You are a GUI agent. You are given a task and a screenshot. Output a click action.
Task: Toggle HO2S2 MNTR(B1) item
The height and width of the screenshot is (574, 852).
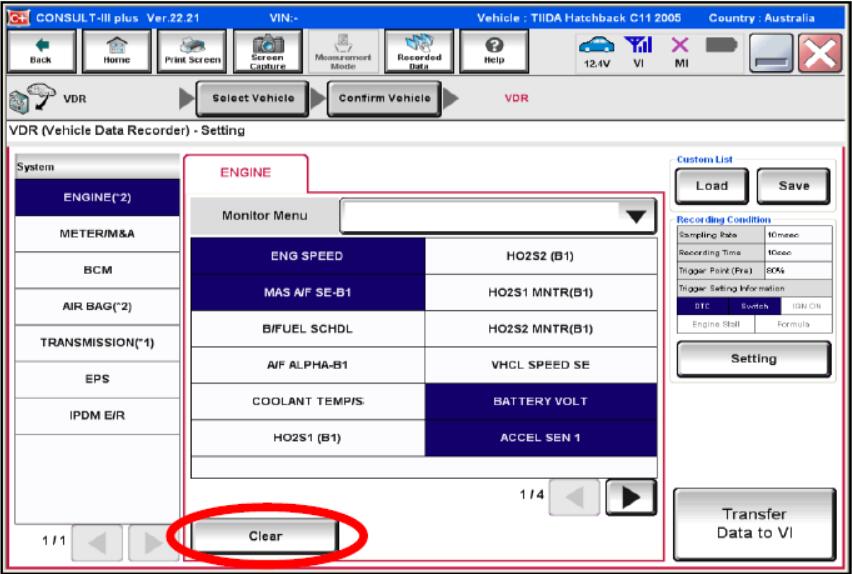click(541, 329)
